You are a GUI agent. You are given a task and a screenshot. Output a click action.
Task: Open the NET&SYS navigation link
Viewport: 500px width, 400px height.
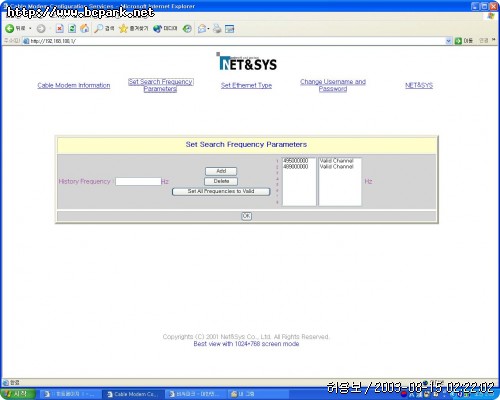click(x=419, y=85)
